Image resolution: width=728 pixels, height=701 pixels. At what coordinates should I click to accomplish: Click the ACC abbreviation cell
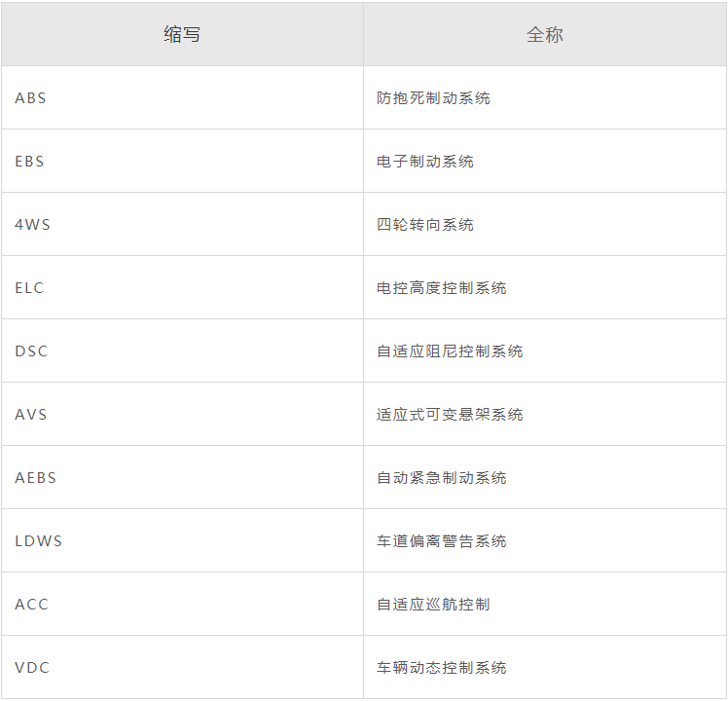click(182, 604)
